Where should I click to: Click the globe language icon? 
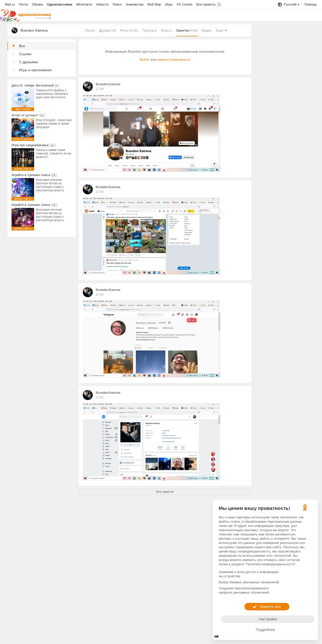point(280,5)
